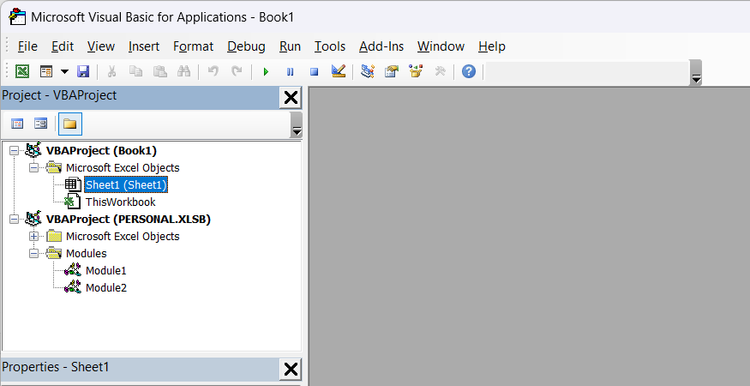Click the Paste clipboard icon
Image resolution: width=750 pixels, height=386 pixels.
160,72
